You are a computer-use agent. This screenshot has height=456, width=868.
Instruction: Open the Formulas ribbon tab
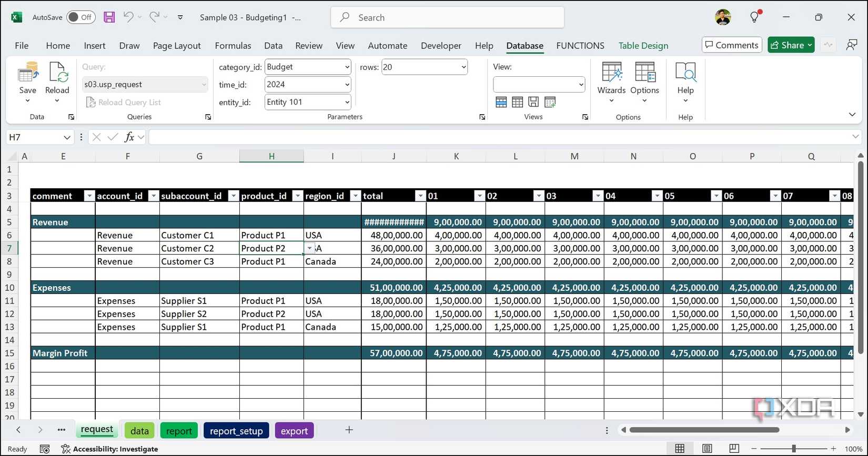click(x=233, y=46)
